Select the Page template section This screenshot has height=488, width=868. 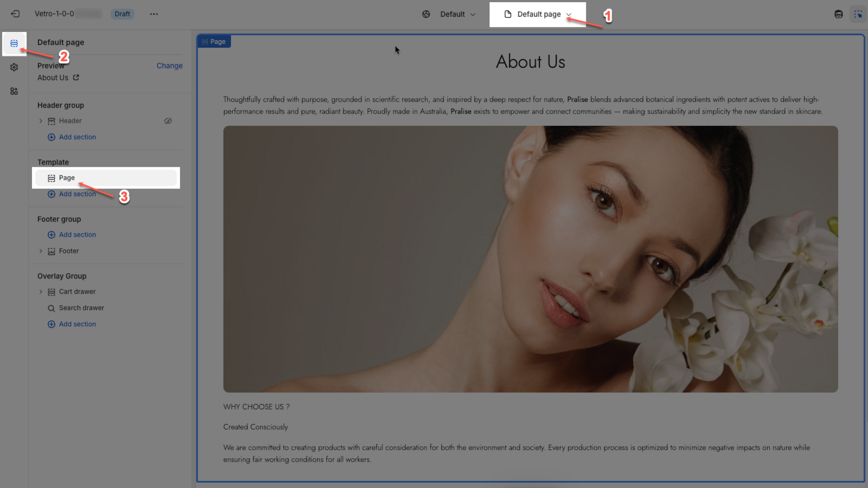(67, 178)
